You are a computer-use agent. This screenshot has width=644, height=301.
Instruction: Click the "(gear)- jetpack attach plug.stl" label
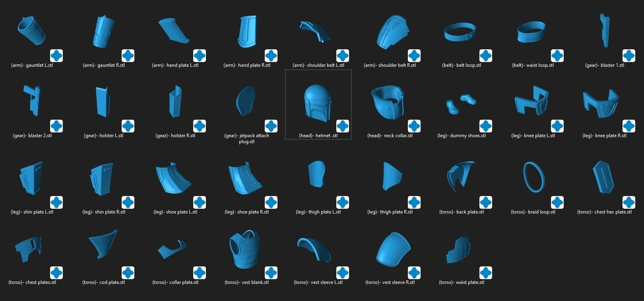(247, 138)
